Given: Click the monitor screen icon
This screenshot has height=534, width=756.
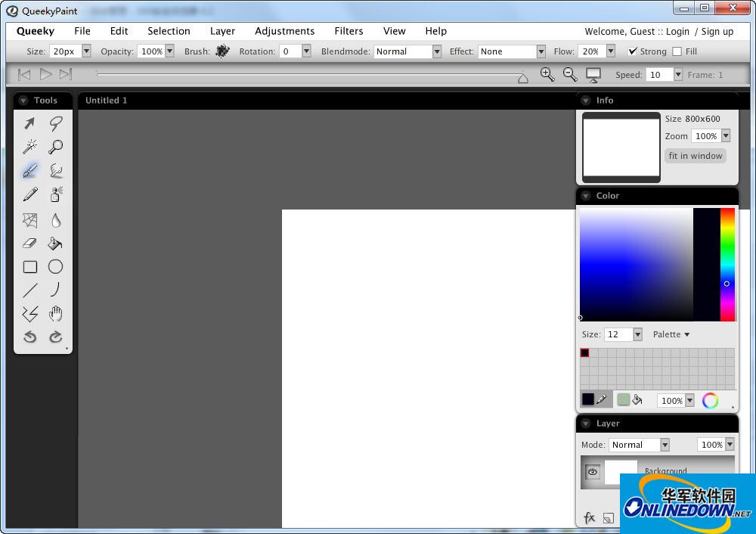Looking at the screenshot, I should (593, 75).
